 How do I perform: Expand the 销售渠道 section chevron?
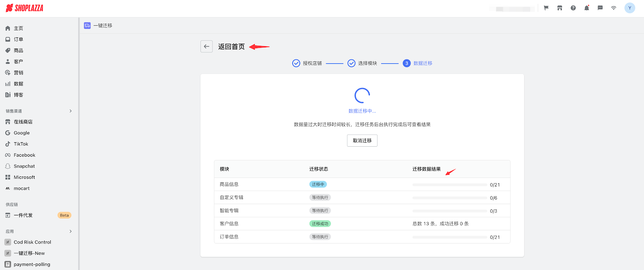click(x=70, y=111)
